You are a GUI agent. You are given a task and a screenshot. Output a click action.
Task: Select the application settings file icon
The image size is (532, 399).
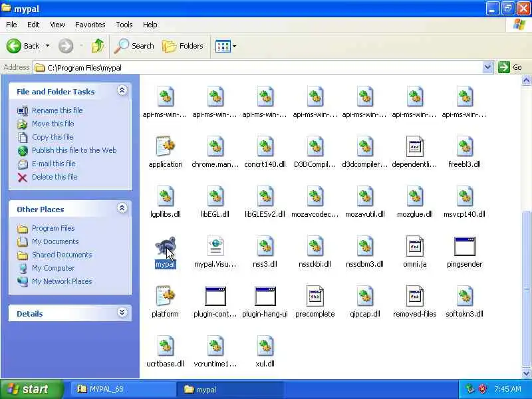coord(165,146)
